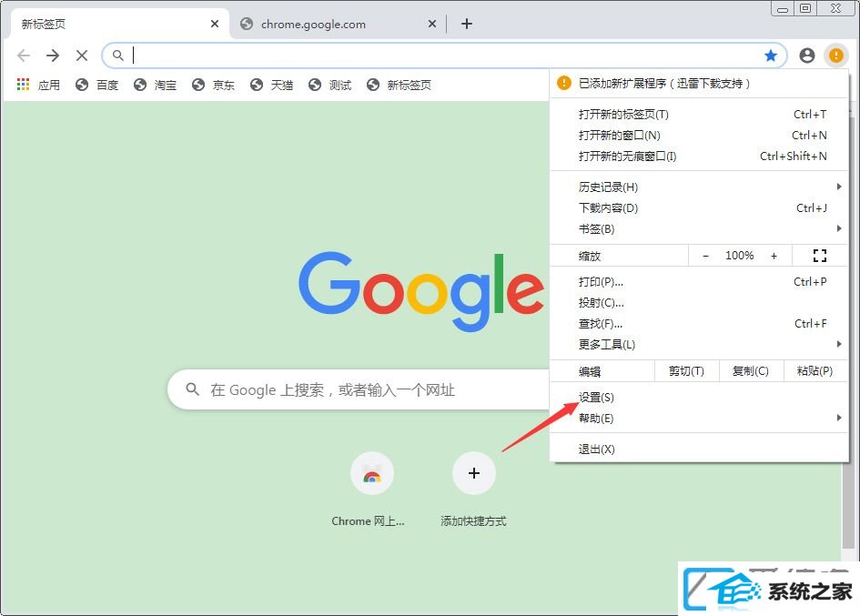Close the 新标签页 tab
The height and width of the screenshot is (616, 860).
pos(215,24)
